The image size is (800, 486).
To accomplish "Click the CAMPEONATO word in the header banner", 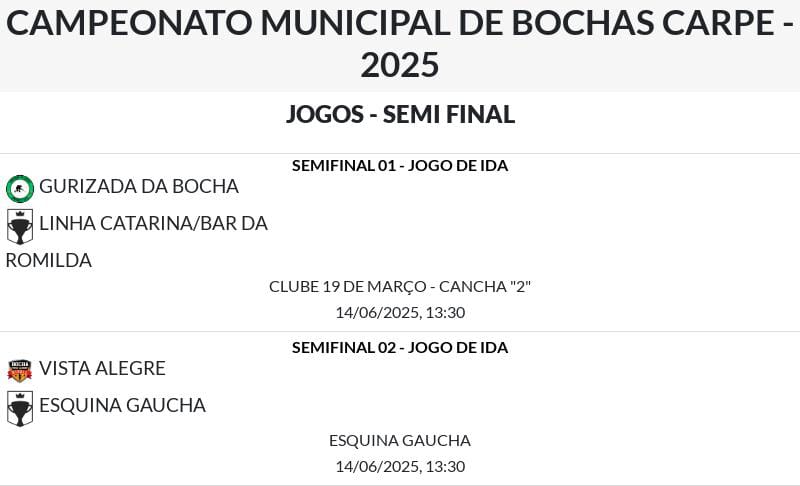I will (130, 23).
